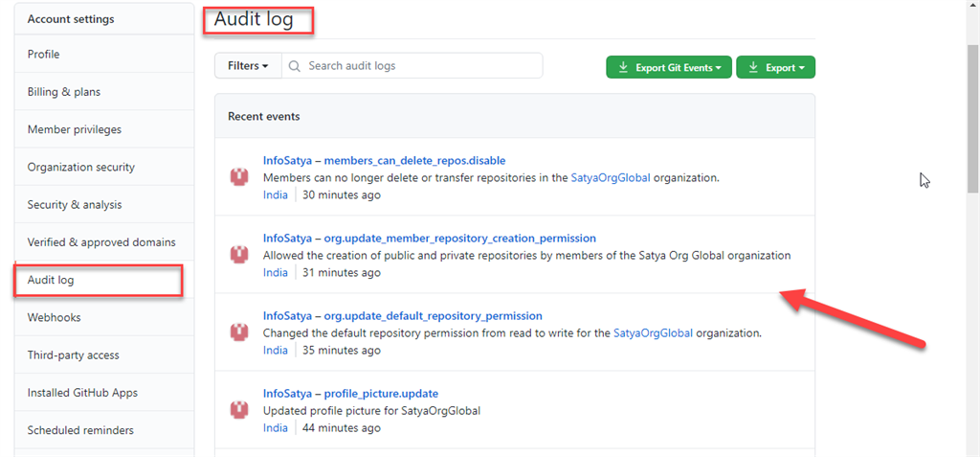Click download icon on Export Git Events
Viewport: 980px width, 457px height.
click(x=623, y=67)
